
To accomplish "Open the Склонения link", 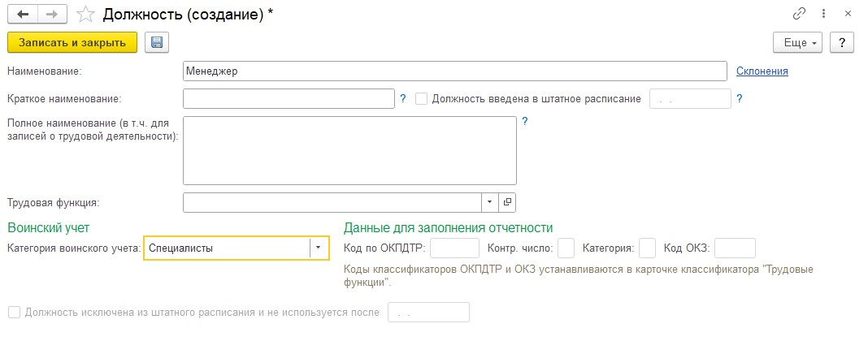I will [762, 71].
